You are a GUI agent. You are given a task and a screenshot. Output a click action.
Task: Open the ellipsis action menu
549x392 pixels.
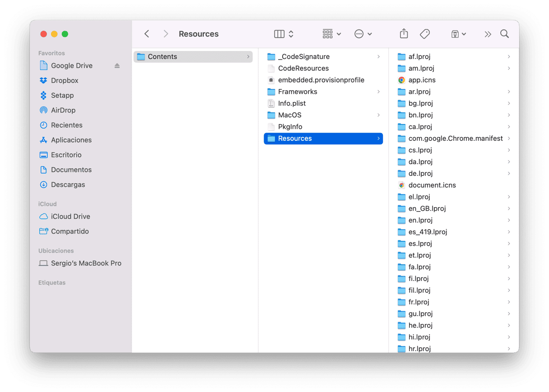click(363, 34)
